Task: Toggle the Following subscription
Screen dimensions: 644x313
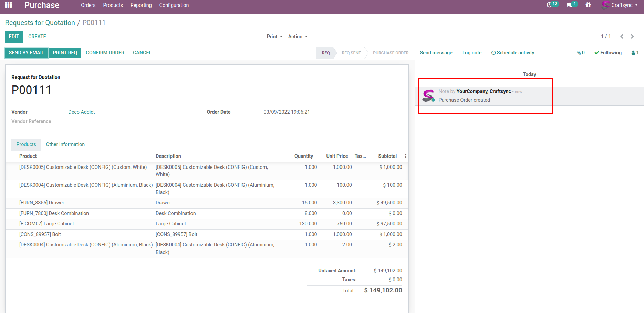Action: (608, 53)
